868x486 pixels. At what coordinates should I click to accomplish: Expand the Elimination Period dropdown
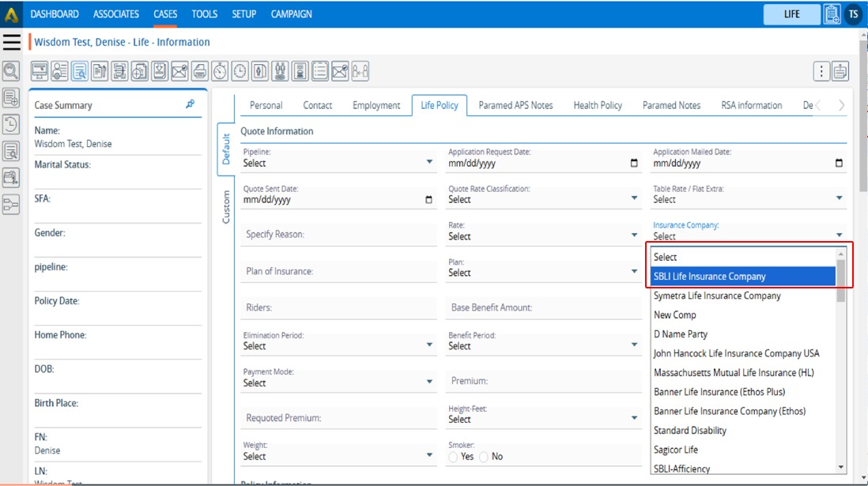(338, 345)
